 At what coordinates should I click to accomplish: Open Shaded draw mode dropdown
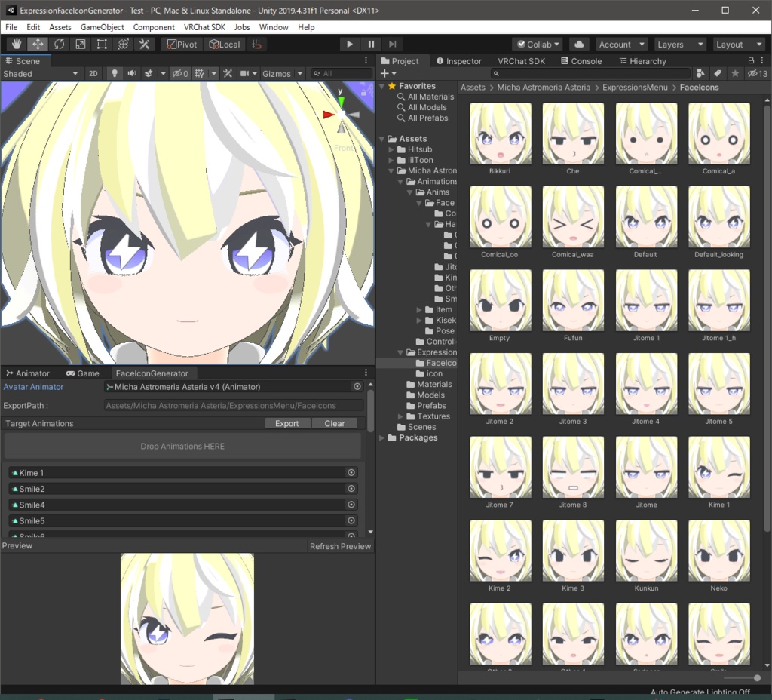(41, 73)
